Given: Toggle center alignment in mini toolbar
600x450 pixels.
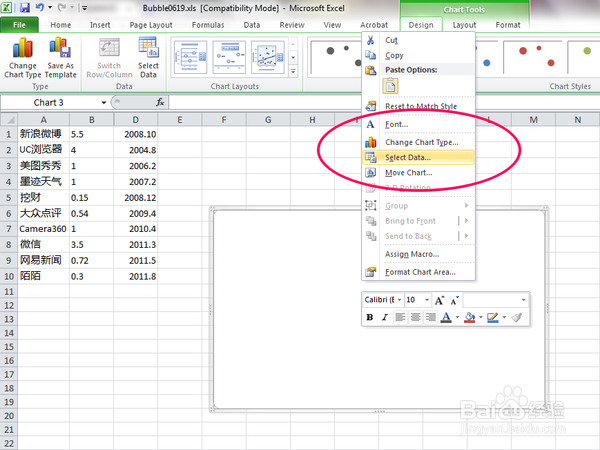Looking at the screenshot, I should [416, 317].
